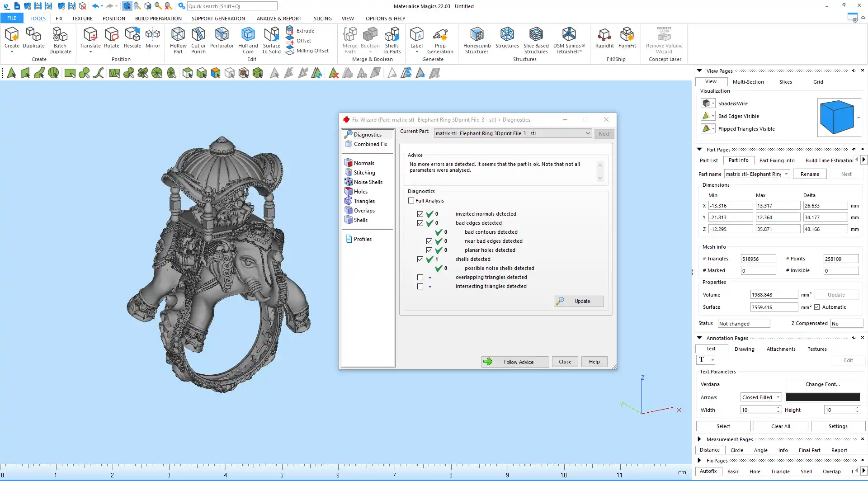Image resolution: width=868 pixels, height=481 pixels.
Task: Enable the Full Analysis checkbox
Action: tap(411, 201)
